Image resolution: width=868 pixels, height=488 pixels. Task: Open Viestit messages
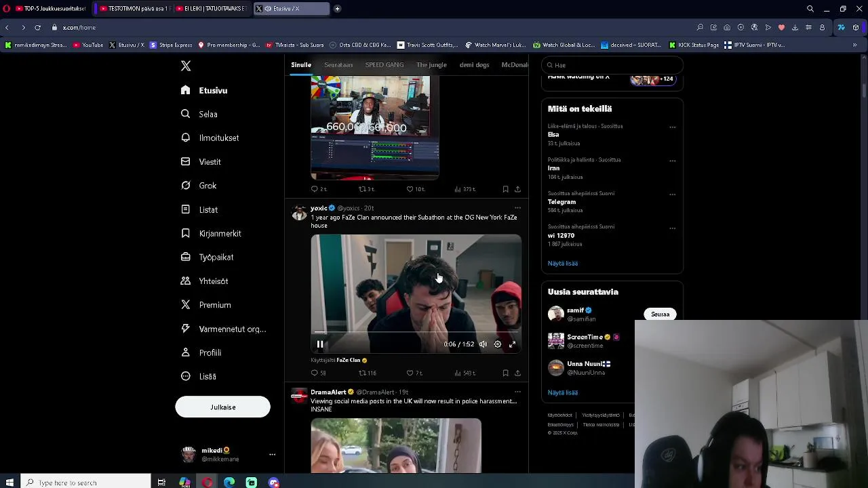point(201,162)
